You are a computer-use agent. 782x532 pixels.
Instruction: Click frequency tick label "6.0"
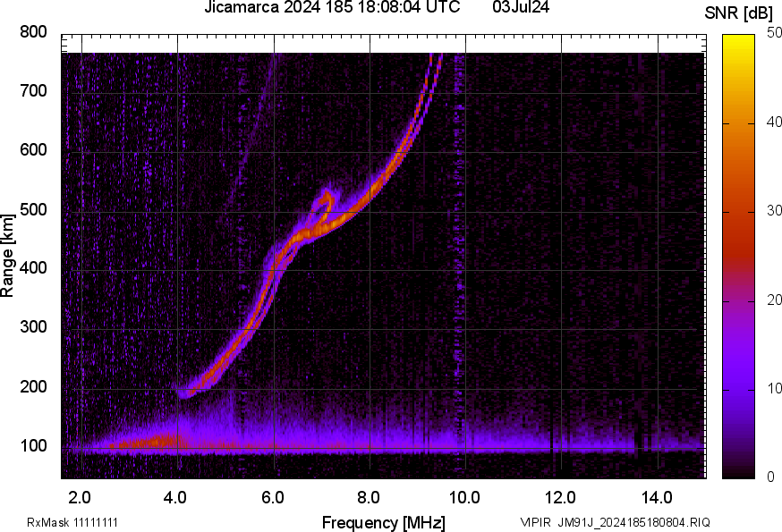click(x=272, y=497)
